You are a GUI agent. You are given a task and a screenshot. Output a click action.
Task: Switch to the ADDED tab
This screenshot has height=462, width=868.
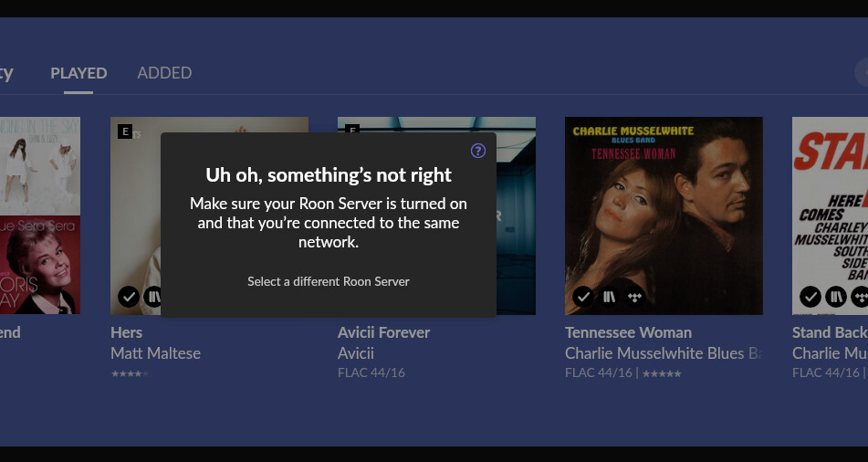(164, 73)
